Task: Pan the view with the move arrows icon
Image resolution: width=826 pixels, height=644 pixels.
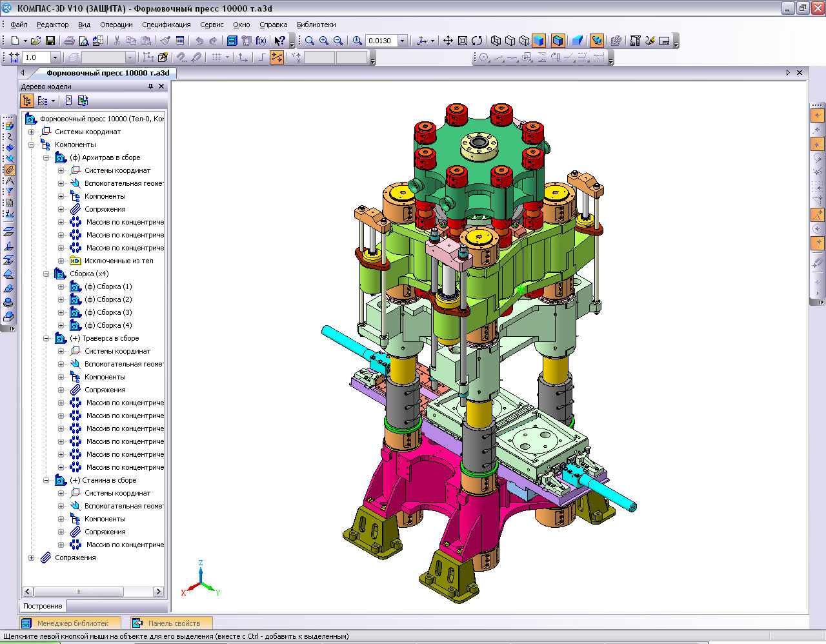Action: (x=448, y=41)
